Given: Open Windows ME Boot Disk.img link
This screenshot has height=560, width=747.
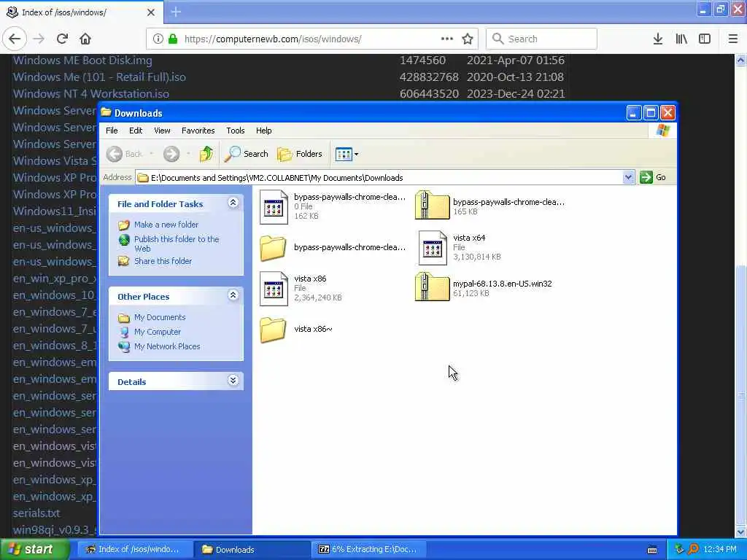Looking at the screenshot, I should tap(82, 61).
